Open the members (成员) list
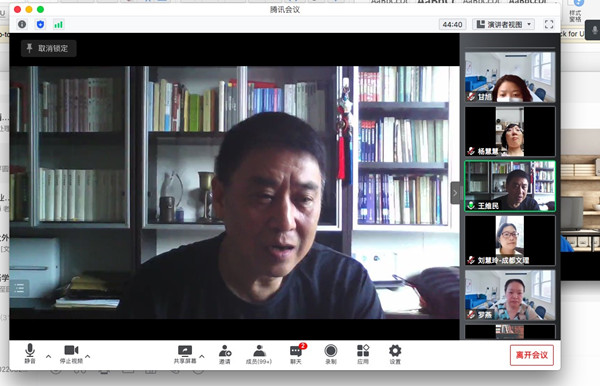600x386 pixels. [259, 354]
